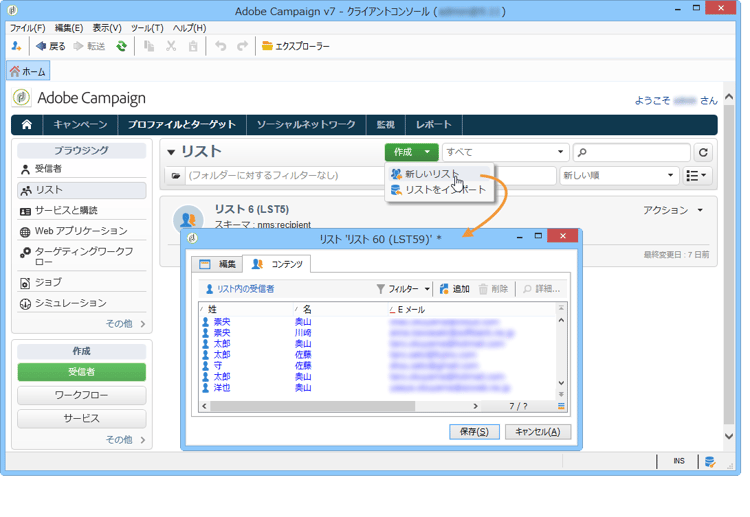Go to プロファイルとターゲット navigation tab
Viewport: 750px width, 517px height.
[x=182, y=125]
